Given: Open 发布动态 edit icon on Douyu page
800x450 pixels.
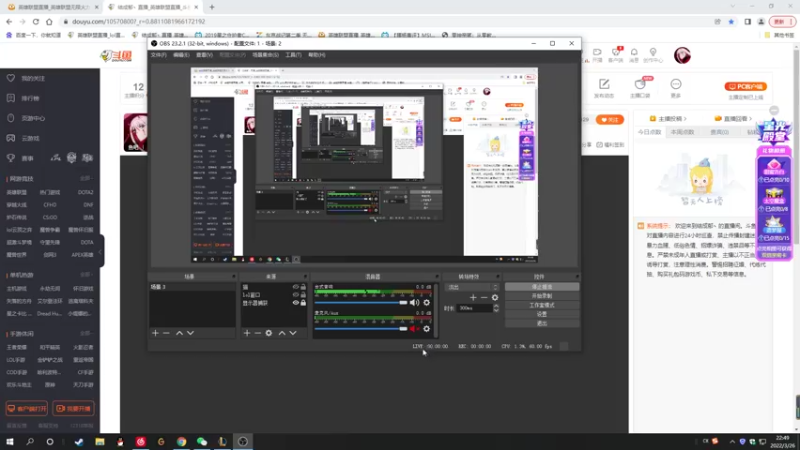Looking at the screenshot, I should point(604,84).
